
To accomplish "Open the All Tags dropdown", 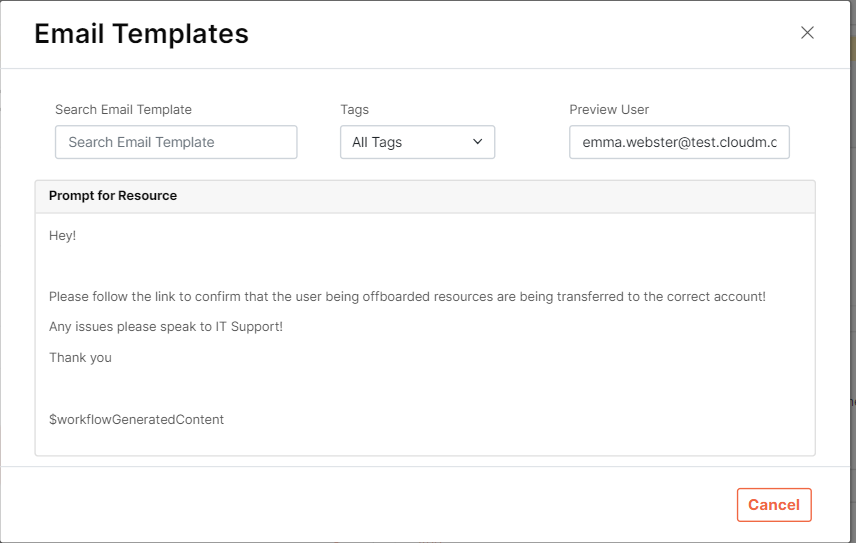I will [x=417, y=142].
